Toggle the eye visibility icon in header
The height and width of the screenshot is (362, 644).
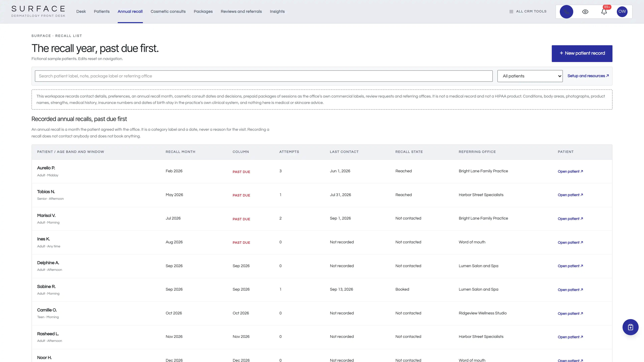pyautogui.click(x=585, y=12)
